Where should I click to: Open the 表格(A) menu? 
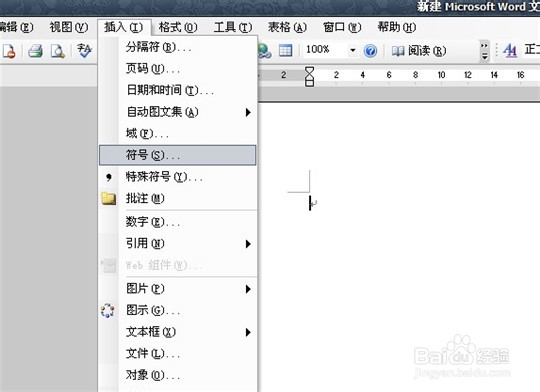point(287,27)
